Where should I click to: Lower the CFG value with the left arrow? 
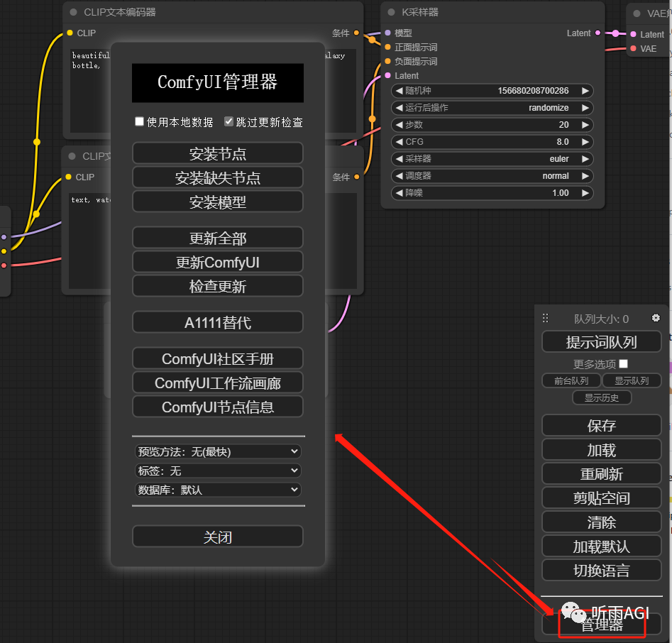[x=399, y=142]
